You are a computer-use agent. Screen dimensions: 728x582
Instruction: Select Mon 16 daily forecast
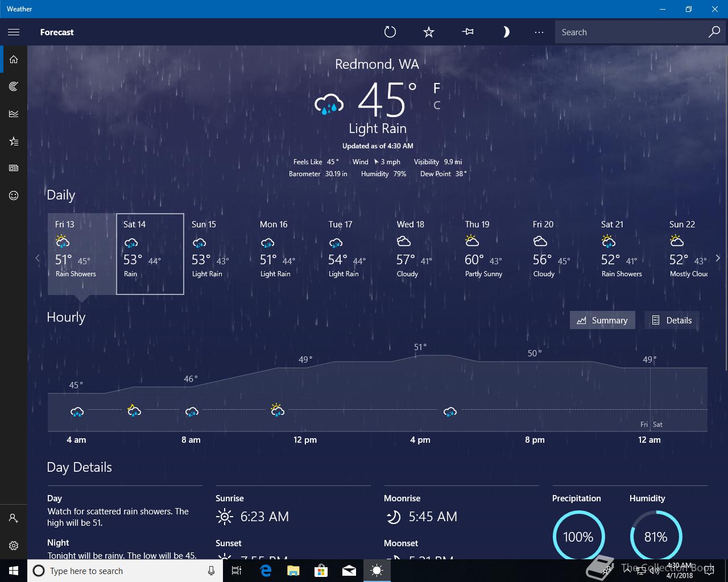(287, 254)
